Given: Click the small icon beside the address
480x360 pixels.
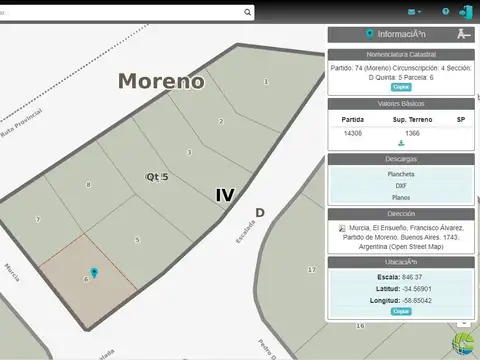Looking at the screenshot, I should 342,228.
